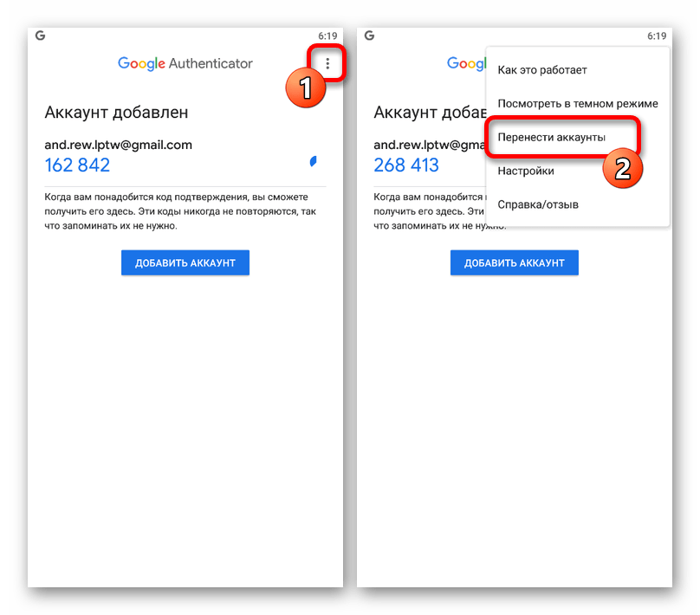Tap the 162 842 verification code
Viewport: 700px width, 615px height.
click(77, 165)
